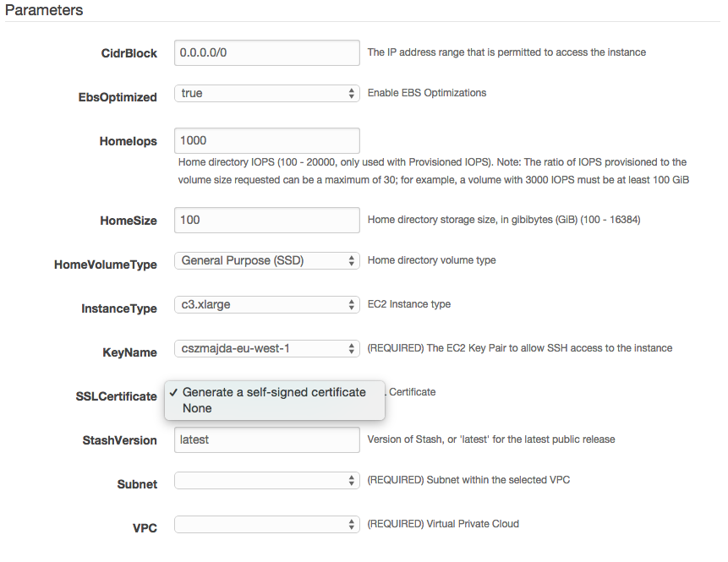Click the Parameters heading
Viewport: 728px width, 562px height.
coord(44,10)
